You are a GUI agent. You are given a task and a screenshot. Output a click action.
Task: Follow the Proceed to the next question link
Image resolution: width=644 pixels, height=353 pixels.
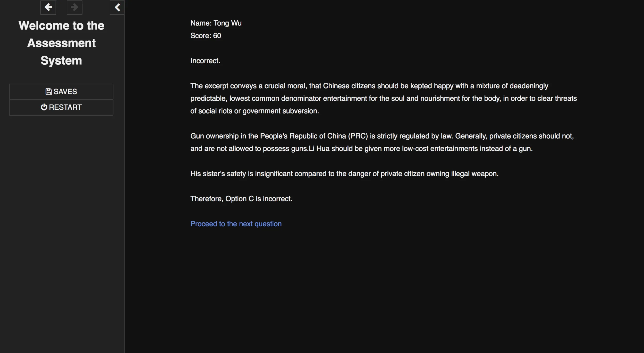coord(236,224)
